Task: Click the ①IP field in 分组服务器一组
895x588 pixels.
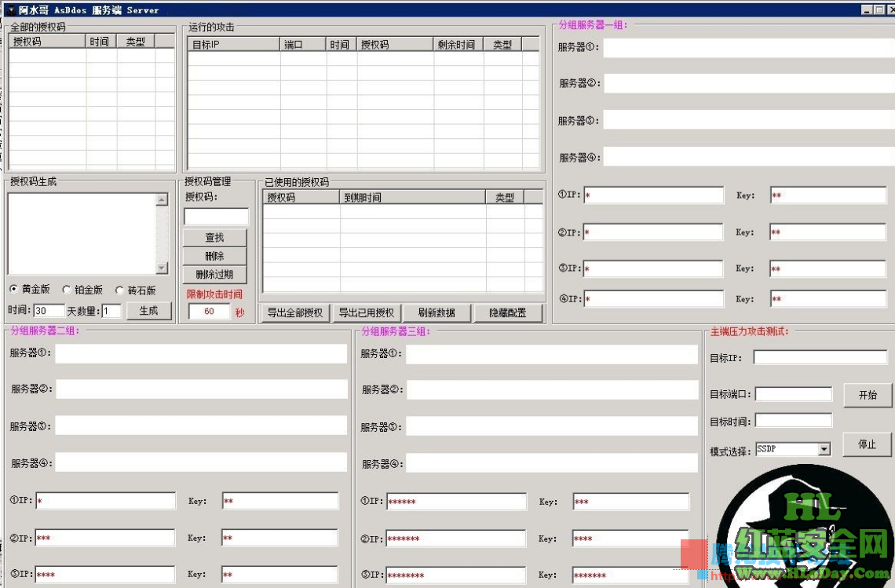Action: point(653,195)
